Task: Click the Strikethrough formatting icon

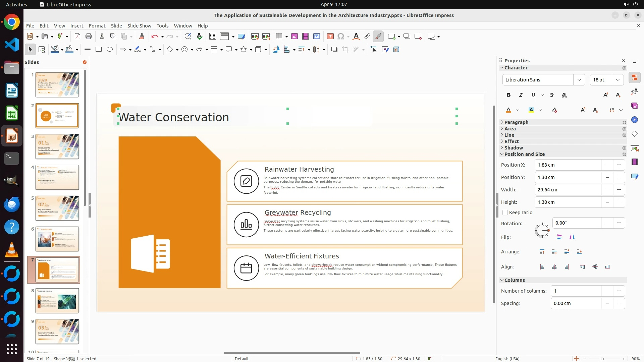Action: click(x=552, y=95)
